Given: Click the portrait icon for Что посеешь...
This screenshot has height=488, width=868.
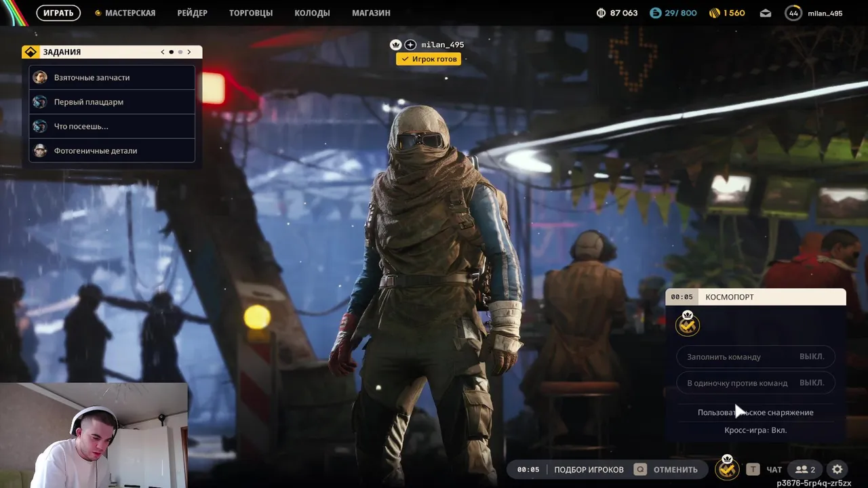Looking at the screenshot, I should coord(40,126).
